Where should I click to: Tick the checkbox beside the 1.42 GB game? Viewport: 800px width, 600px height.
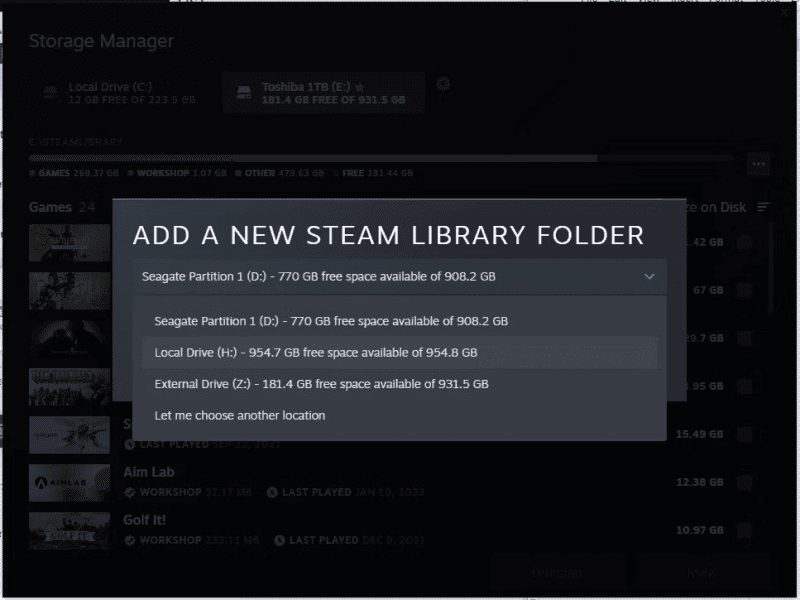[744, 242]
